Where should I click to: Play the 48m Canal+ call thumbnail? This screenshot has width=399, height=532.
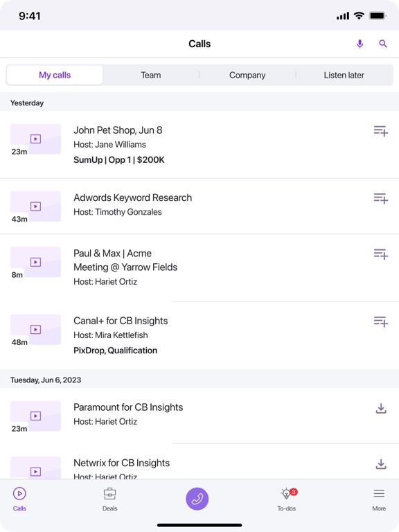point(35,330)
